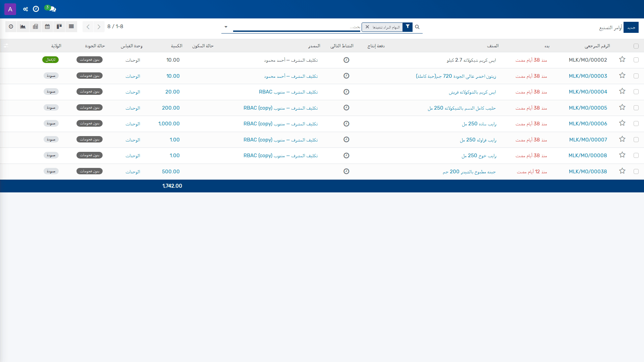
Task: Open product جبنه مطبوخ بالشيدر 200 جم
Action: click(469, 172)
